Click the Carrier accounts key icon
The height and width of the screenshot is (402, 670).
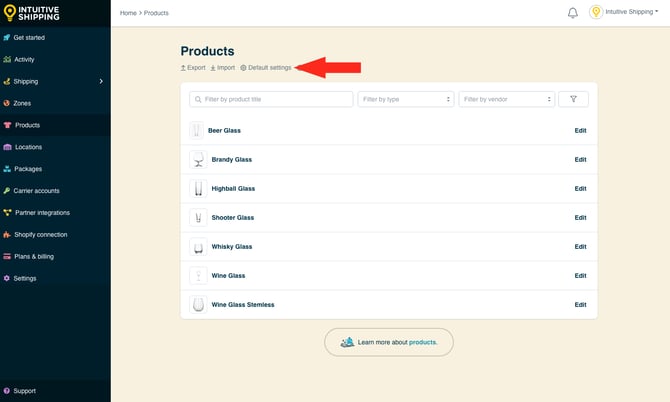click(x=6, y=191)
